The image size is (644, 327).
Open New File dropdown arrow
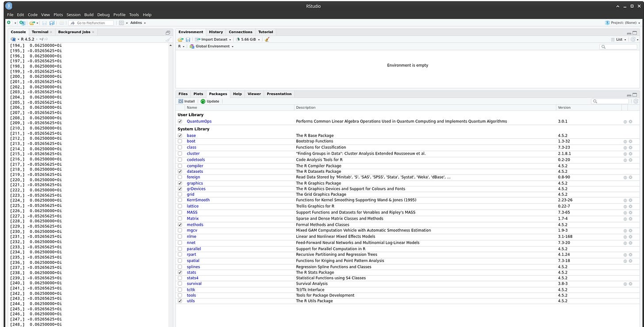point(15,23)
